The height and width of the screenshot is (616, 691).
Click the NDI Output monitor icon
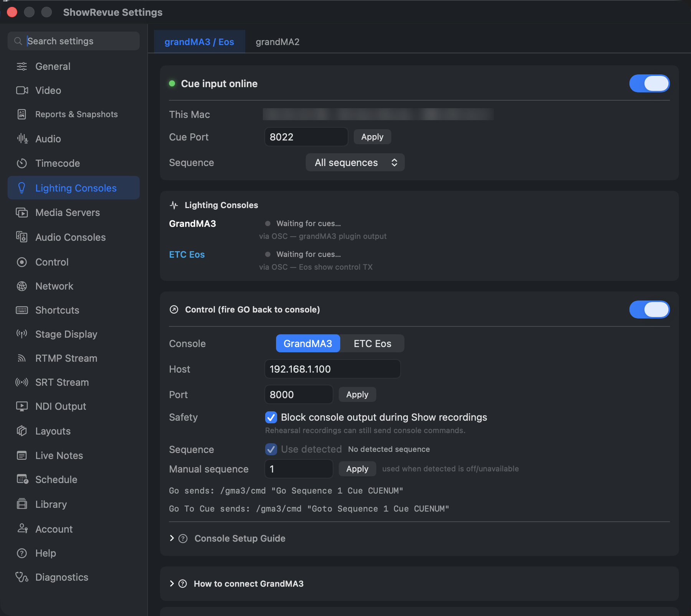[22, 406]
